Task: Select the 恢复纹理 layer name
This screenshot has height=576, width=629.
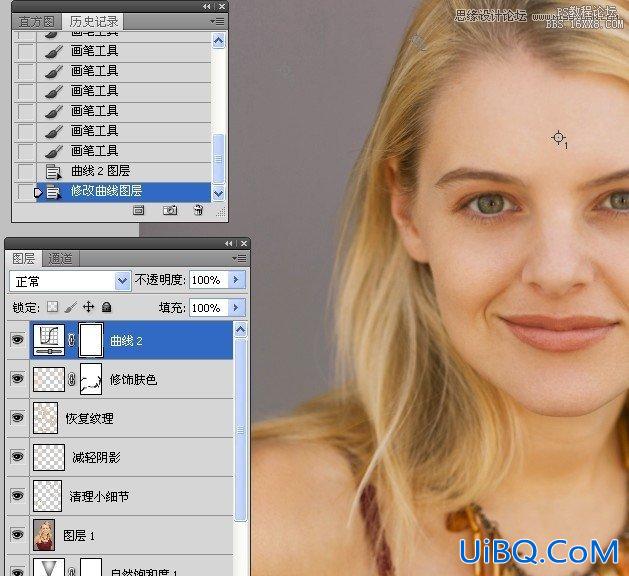Action: (x=89, y=418)
